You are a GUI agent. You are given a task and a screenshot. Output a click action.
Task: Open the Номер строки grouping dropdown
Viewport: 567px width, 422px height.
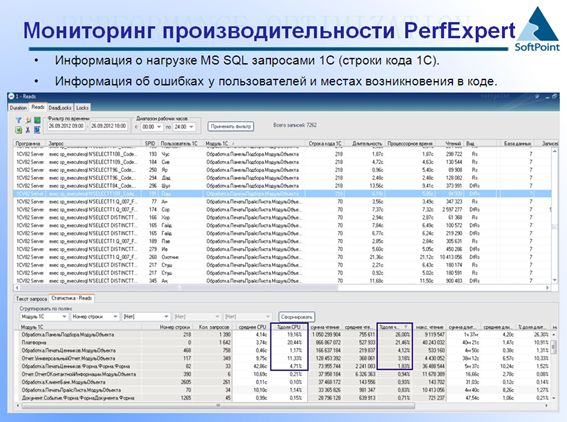pos(115,317)
